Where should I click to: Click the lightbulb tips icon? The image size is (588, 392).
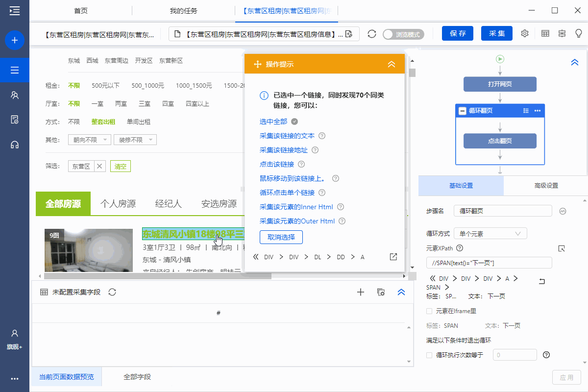click(579, 33)
